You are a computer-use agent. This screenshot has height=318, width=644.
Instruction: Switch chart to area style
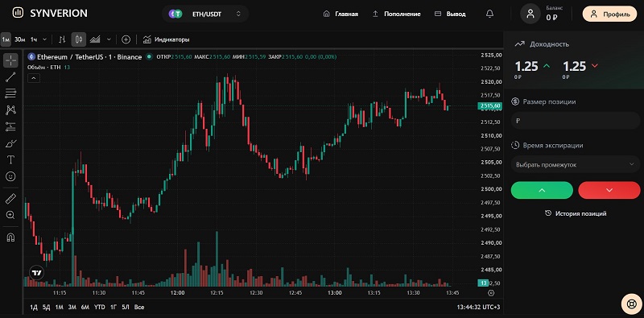(x=95, y=39)
